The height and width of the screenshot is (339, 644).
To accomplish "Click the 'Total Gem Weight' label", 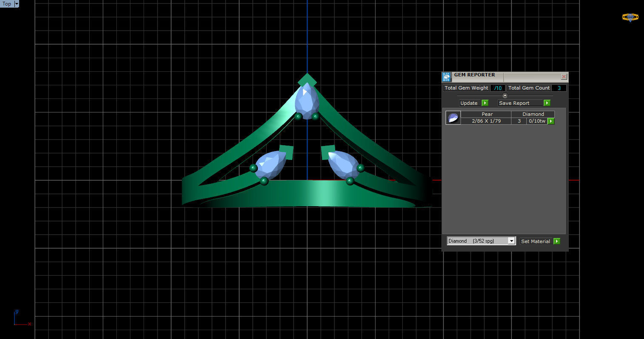I will pos(466,88).
